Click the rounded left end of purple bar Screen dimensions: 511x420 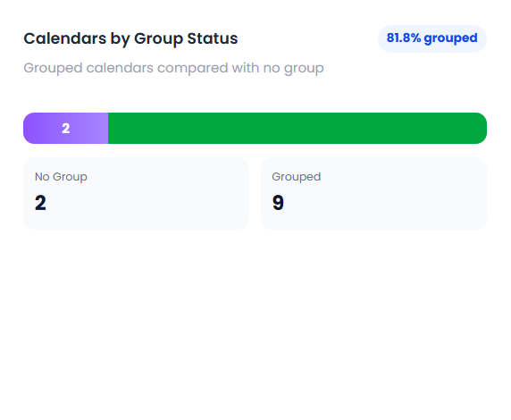[31, 128]
